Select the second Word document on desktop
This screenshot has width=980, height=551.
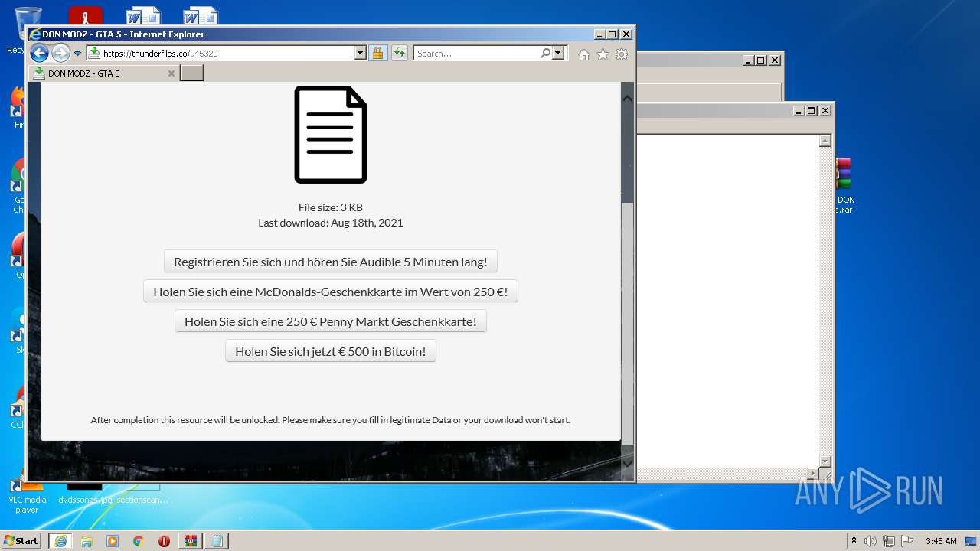point(201,16)
